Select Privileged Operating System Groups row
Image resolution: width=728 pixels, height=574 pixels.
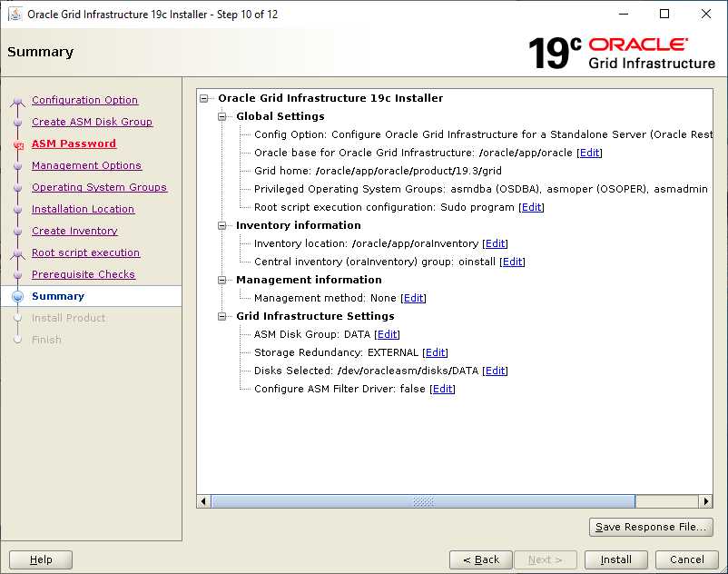481,189
